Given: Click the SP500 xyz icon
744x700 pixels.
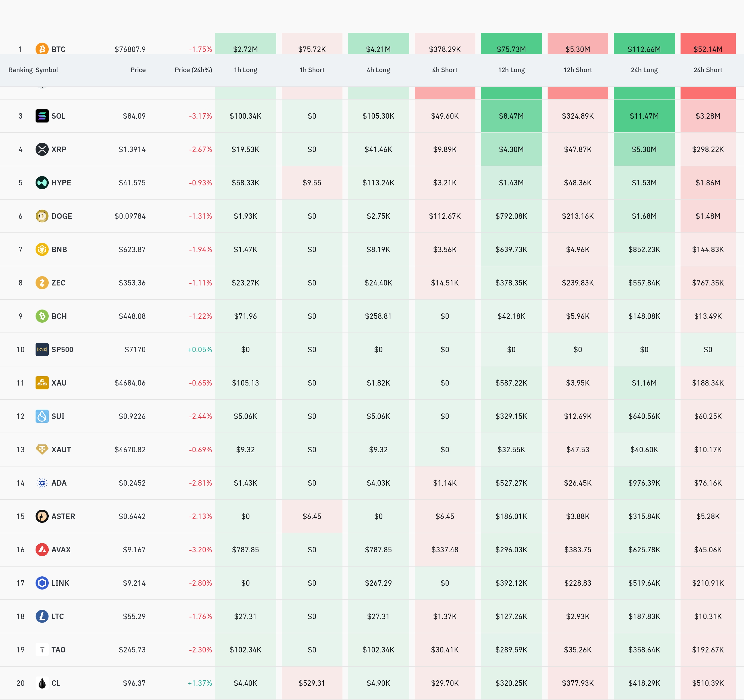Looking at the screenshot, I should point(42,349).
